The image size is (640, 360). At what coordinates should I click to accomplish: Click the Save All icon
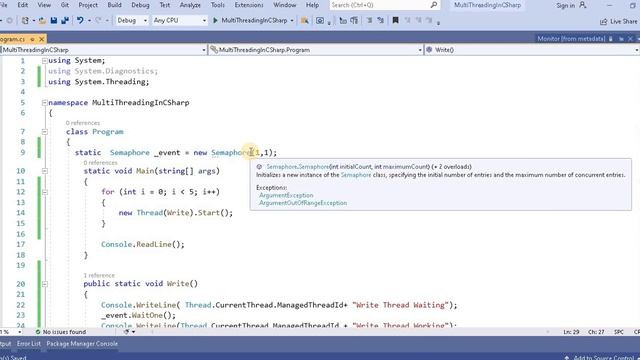tap(65, 20)
